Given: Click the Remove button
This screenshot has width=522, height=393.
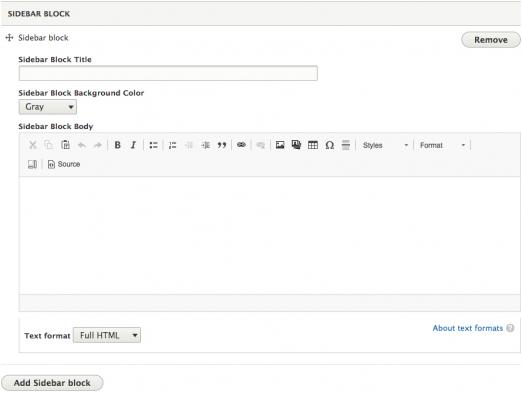Looking at the screenshot, I should click(491, 40).
